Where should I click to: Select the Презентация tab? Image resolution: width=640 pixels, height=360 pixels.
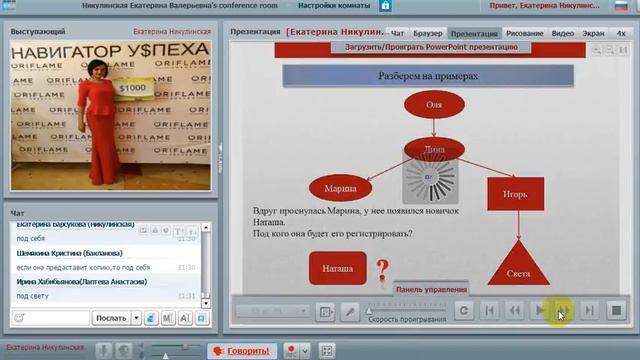[x=474, y=33]
